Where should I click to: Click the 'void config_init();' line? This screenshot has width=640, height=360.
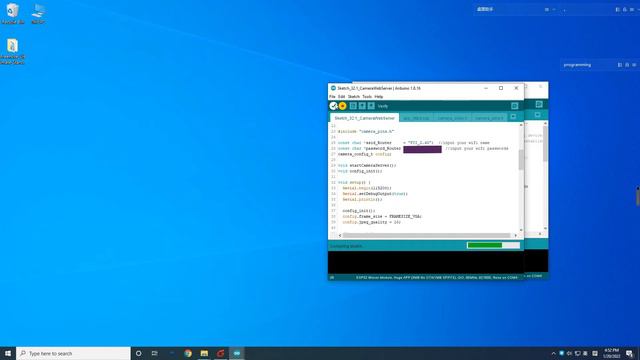click(x=360, y=171)
